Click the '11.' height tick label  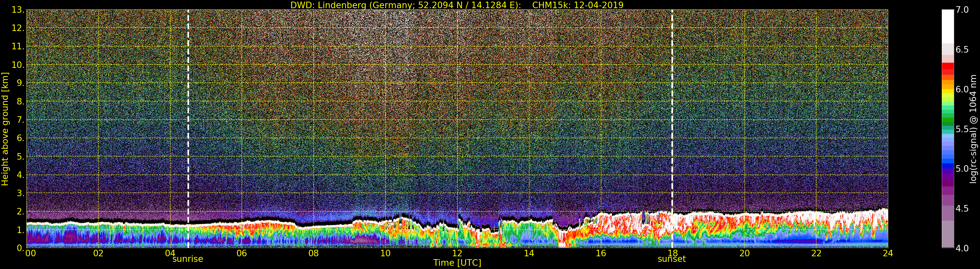18,46
